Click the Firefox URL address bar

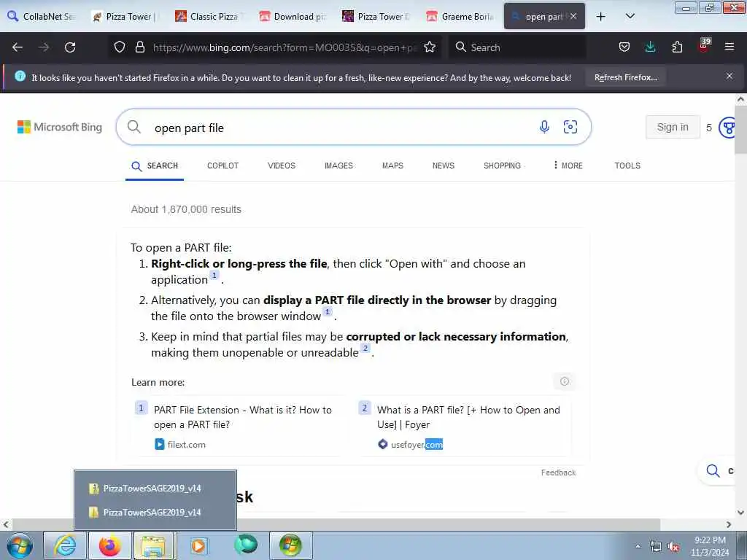285,47
